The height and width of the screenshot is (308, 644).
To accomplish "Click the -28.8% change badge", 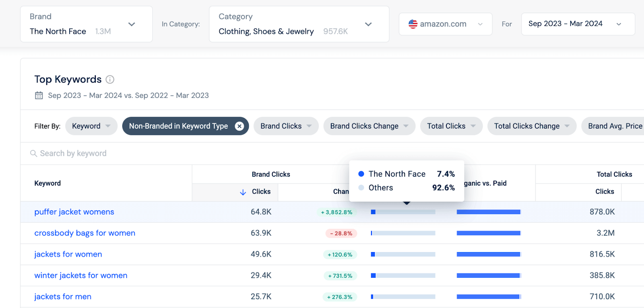I will coord(341,234).
